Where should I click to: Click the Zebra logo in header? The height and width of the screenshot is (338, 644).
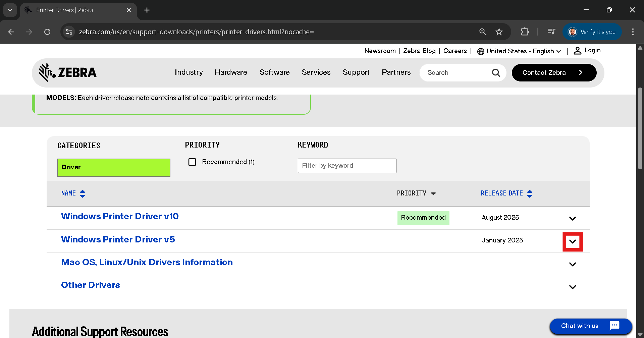(x=68, y=72)
